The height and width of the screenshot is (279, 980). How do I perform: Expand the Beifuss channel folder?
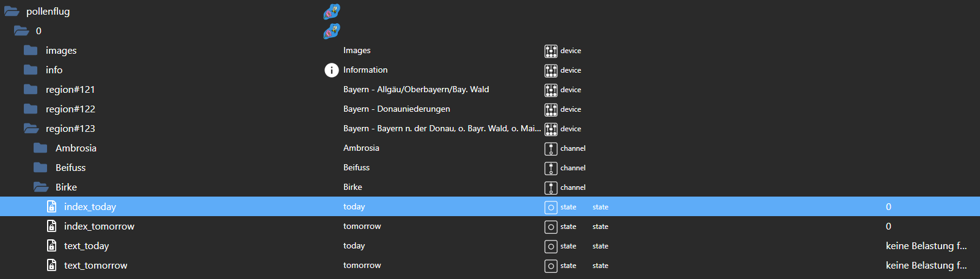coord(40,168)
